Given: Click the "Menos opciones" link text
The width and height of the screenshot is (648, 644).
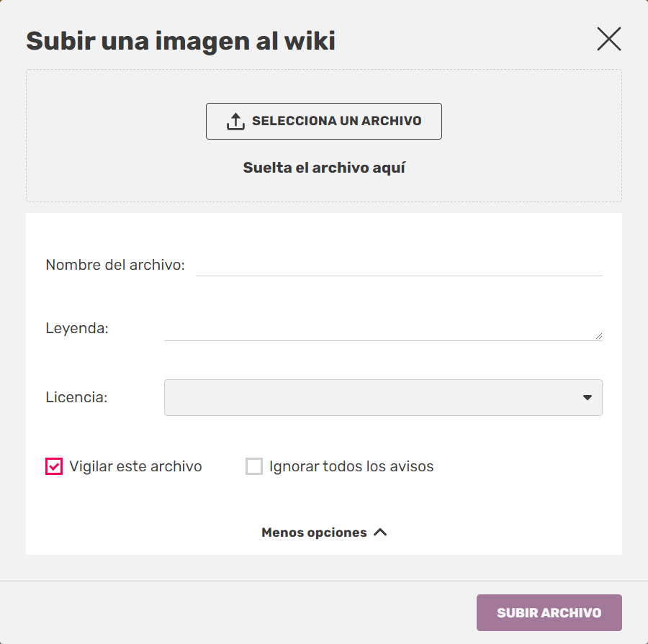Looking at the screenshot, I should coord(314,532).
